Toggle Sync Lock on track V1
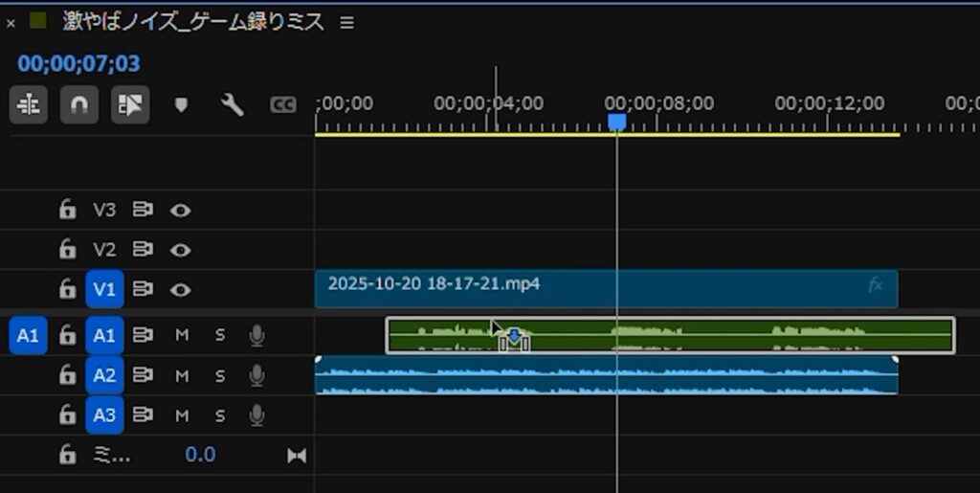This screenshot has height=493, width=980. tap(143, 289)
